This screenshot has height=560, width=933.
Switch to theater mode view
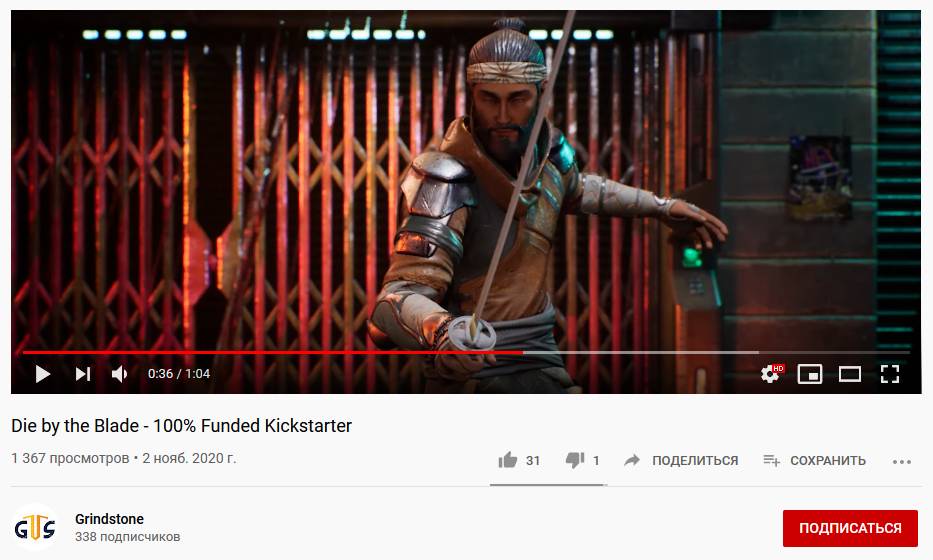pyautogui.click(x=849, y=374)
